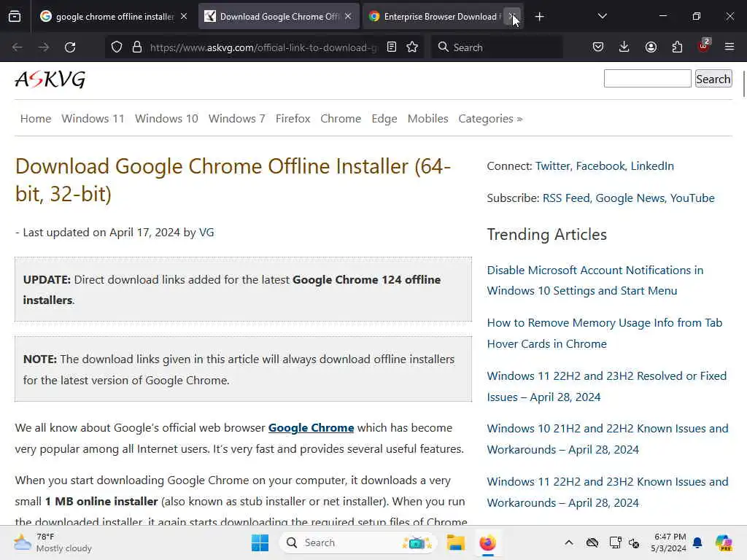The width and height of the screenshot is (747, 560).
Task: Show hidden system tray icons chevron
Action: click(569, 542)
